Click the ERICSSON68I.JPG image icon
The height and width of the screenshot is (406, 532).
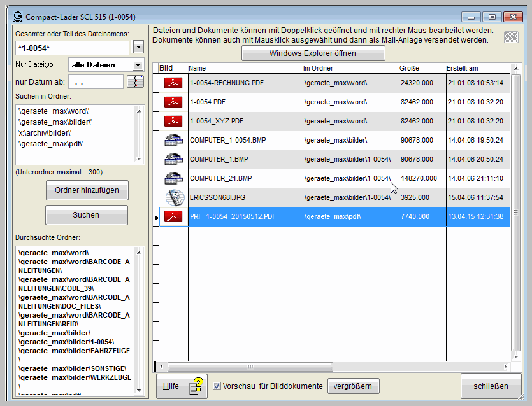click(x=172, y=197)
